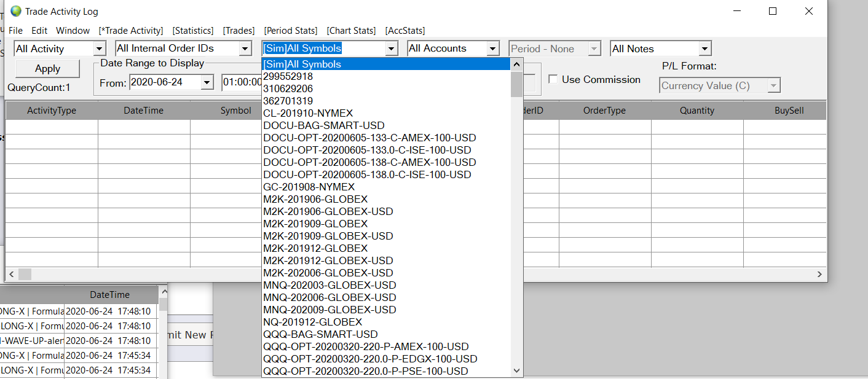The width and height of the screenshot is (868, 379).
Task: Select M2K-202006-GLOBEX-USD in the list
Action: [x=386, y=273]
